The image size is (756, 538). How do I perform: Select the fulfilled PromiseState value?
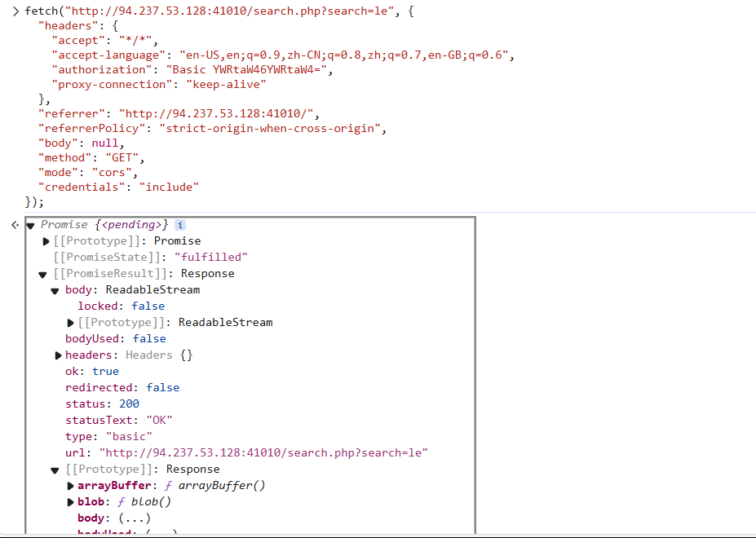pyautogui.click(x=211, y=257)
